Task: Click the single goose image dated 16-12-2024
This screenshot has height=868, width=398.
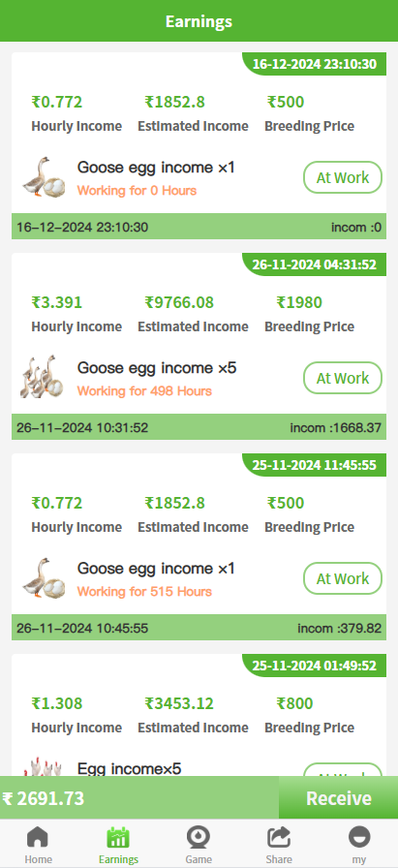Action: pos(44,177)
